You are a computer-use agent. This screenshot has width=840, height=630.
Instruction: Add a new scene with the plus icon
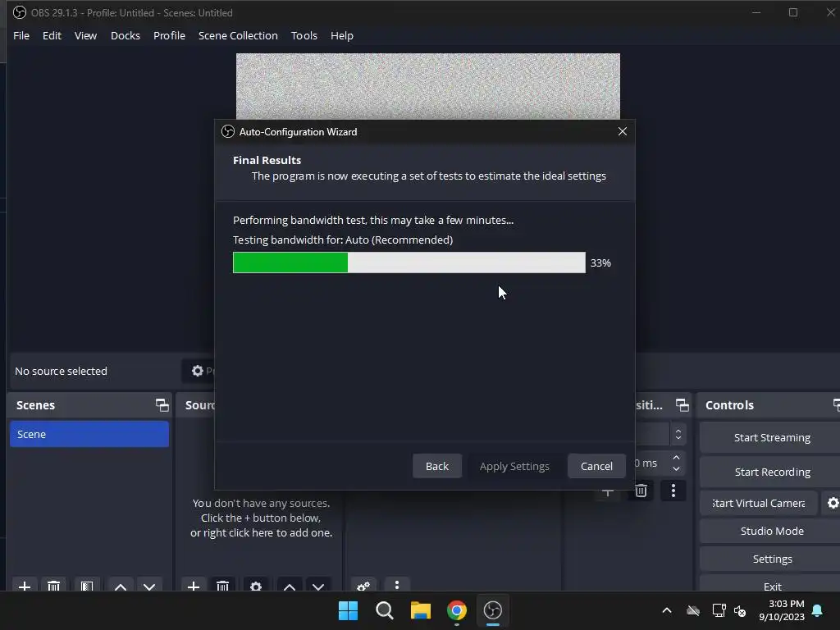[x=24, y=586]
